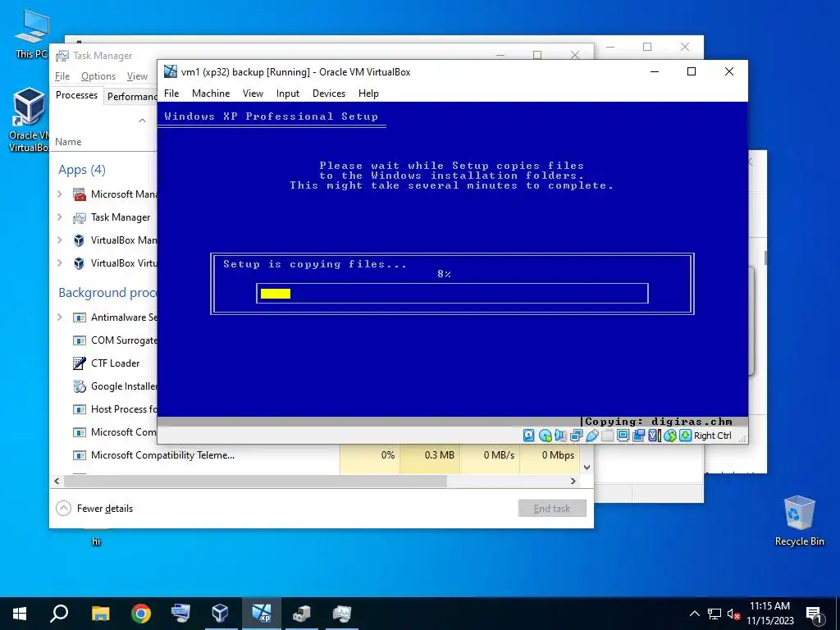
Task: Collapse Task Manager with Fewer details
Action: [x=94, y=509]
